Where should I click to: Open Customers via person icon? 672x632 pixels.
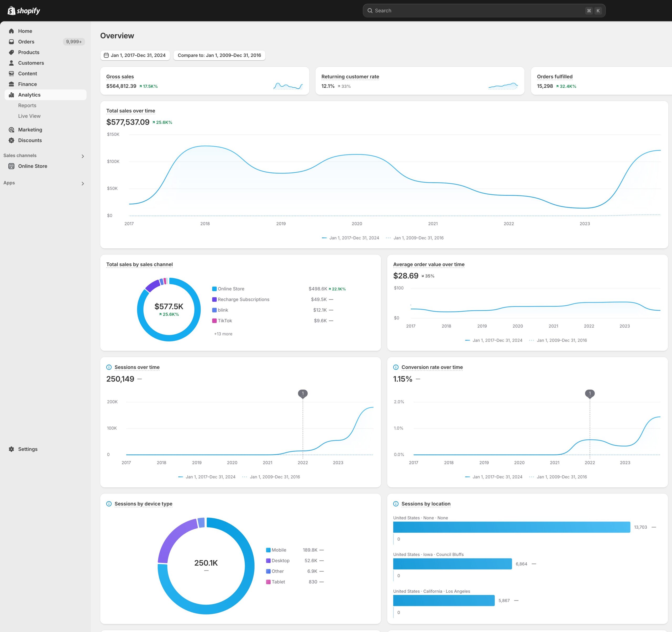(x=12, y=63)
